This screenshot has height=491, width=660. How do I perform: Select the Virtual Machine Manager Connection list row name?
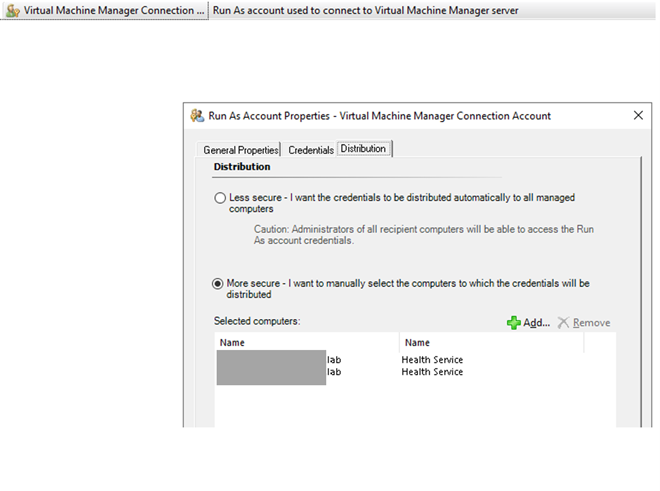click(114, 11)
